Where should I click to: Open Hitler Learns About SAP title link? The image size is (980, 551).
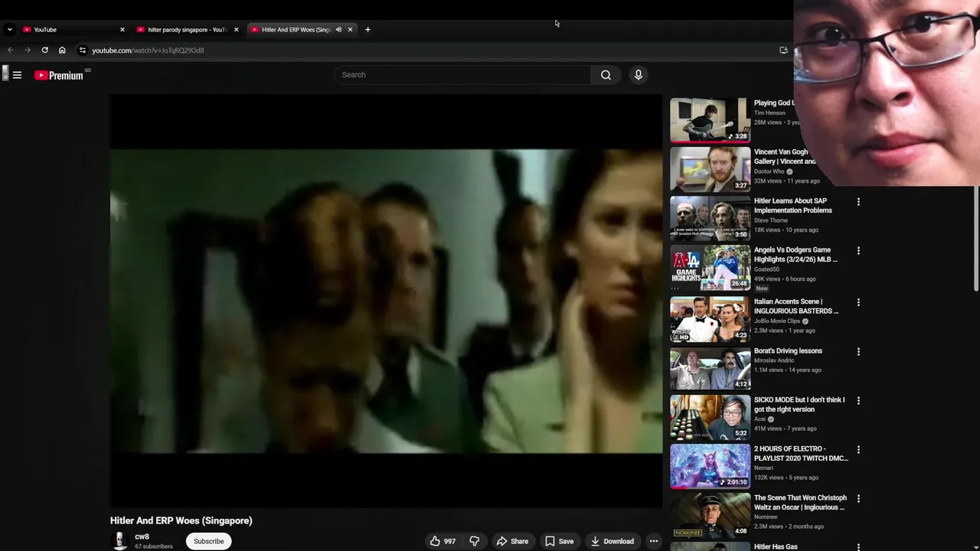(x=792, y=206)
